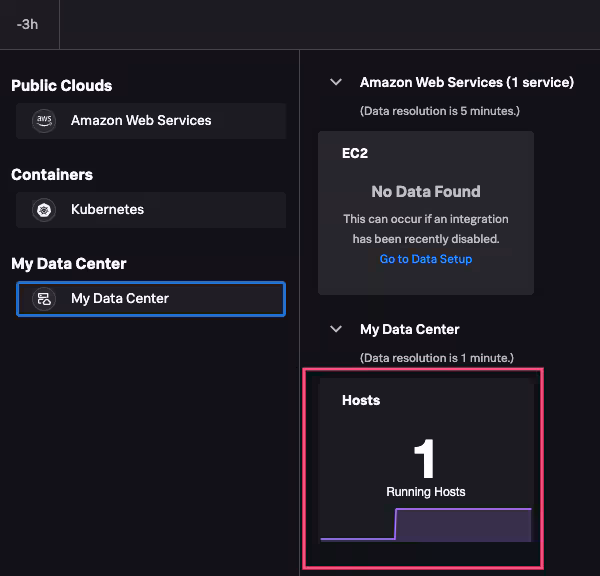Select Kubernetes label under Containers
The width and height of the screenshot is (600, 576).
pyautogui.click(x=107, y=210)
